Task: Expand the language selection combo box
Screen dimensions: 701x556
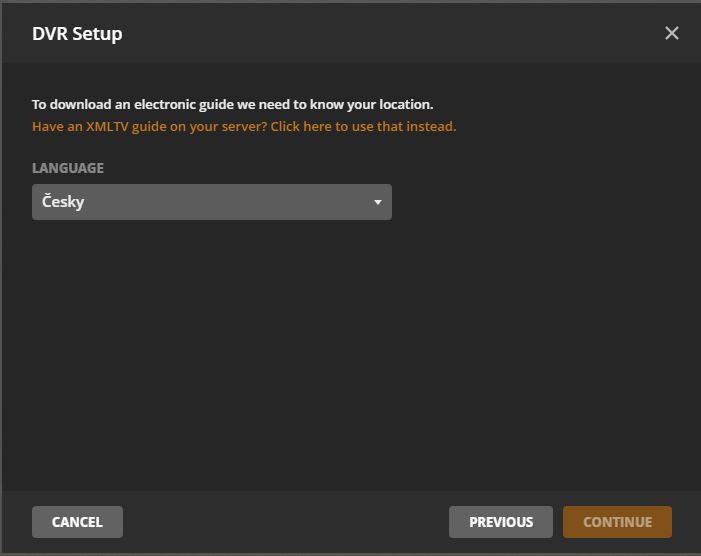Action: tap(211, 202)
